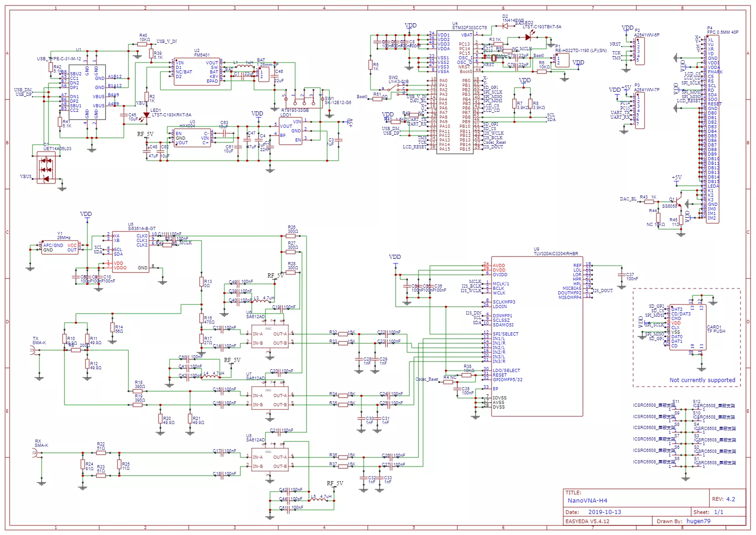The image size is (756, 535).
Task: Select the HX4004 label of U3
Action: pos(187,126)
